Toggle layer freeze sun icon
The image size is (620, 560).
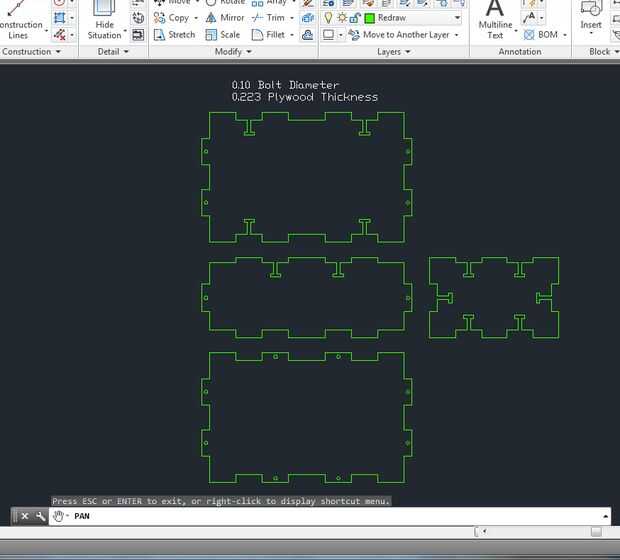pos(342,18)
